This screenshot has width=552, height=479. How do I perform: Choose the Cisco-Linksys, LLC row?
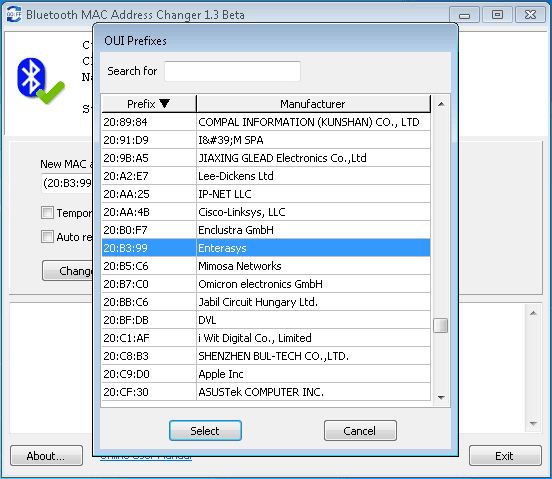point(266,212)
